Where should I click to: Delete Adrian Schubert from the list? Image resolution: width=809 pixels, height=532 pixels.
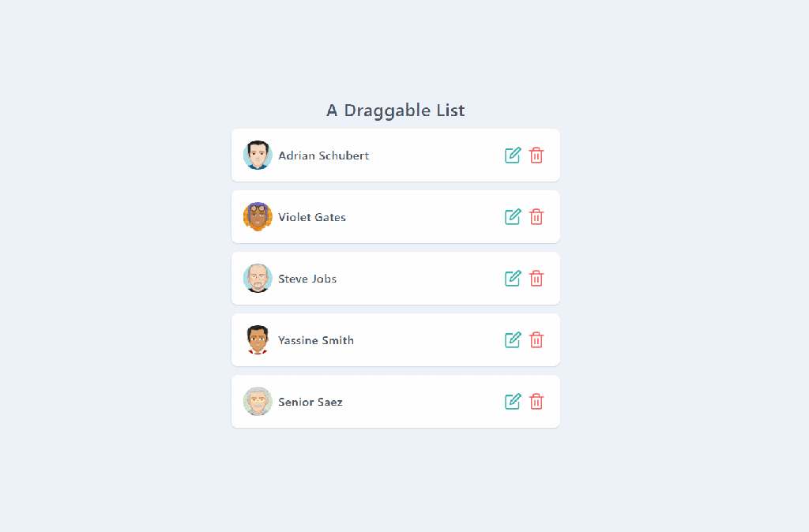coord(536,155)
